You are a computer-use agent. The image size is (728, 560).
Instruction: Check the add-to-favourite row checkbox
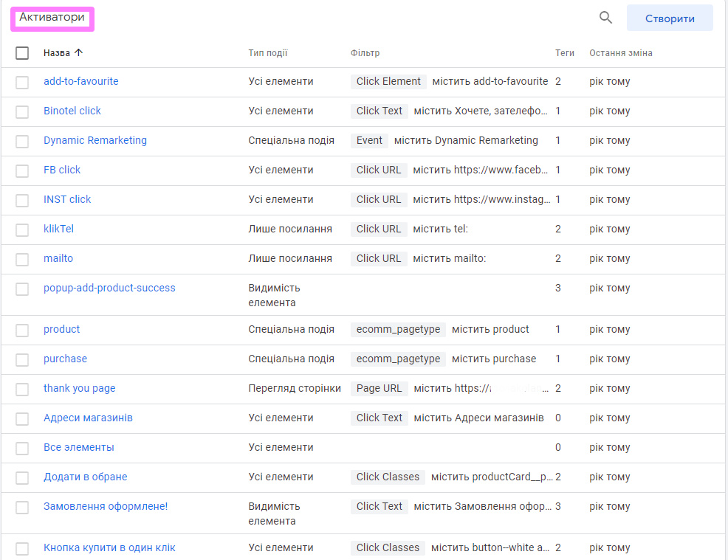point(22,82)
